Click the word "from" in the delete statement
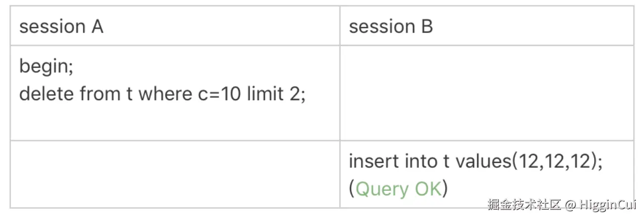Image resolution: width=644 pixels, height=220 pixels. pos(99,93)
